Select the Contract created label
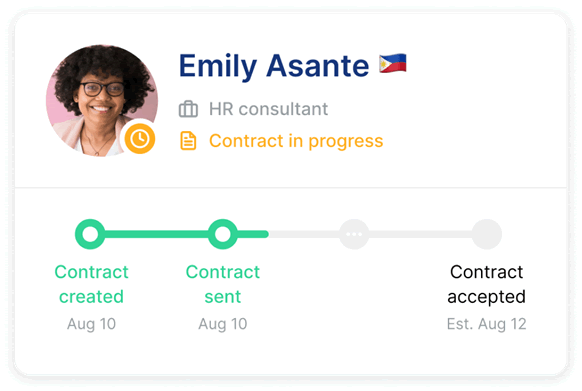 click(91, 284)
